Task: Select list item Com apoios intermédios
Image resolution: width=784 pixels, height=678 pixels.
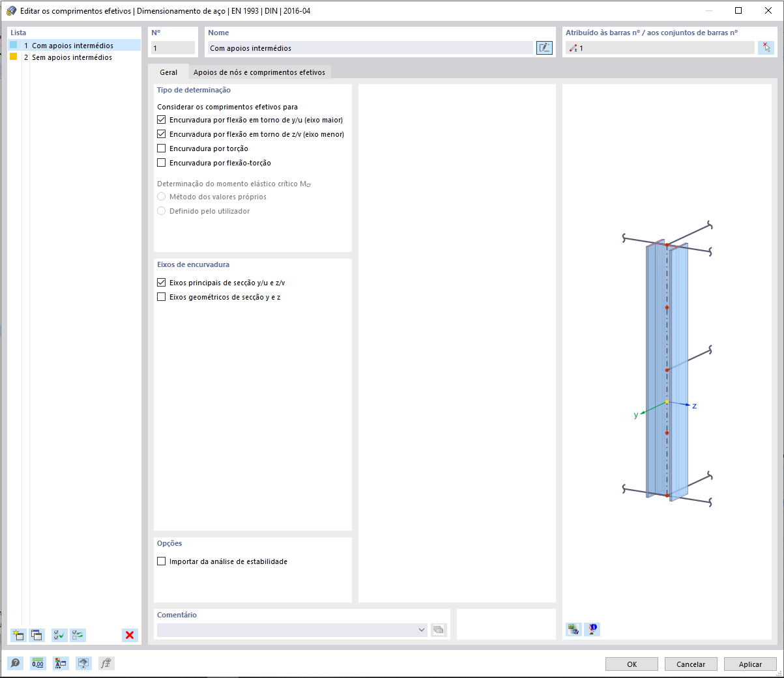Action: 74,46
